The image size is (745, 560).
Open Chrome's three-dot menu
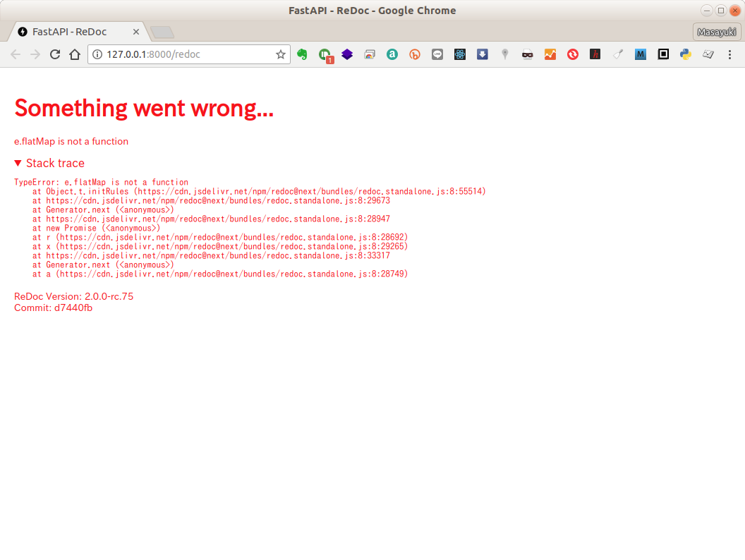[x=729, y=54]
